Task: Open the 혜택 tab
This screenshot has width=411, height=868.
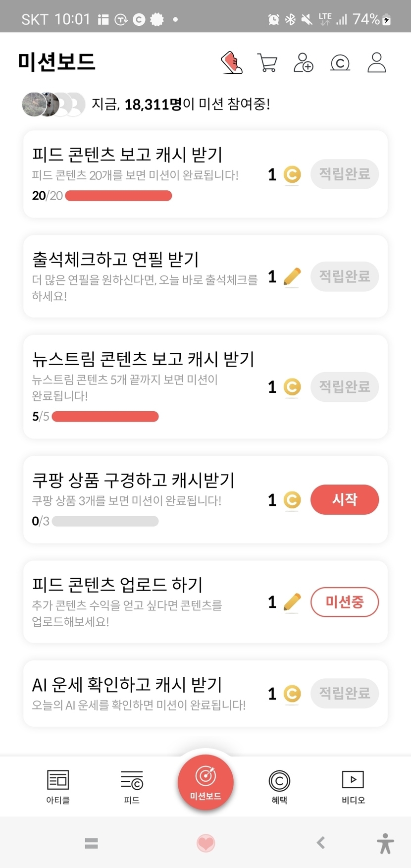Action: point(279,787)
